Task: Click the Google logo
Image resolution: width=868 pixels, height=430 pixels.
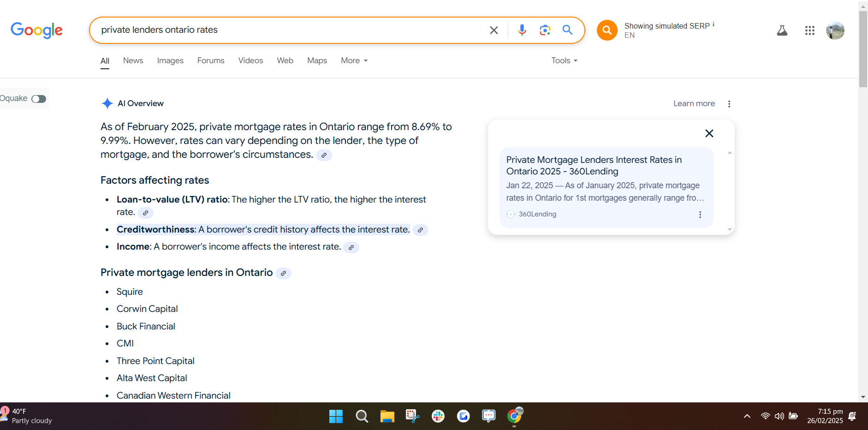Action: click(36, 30)
